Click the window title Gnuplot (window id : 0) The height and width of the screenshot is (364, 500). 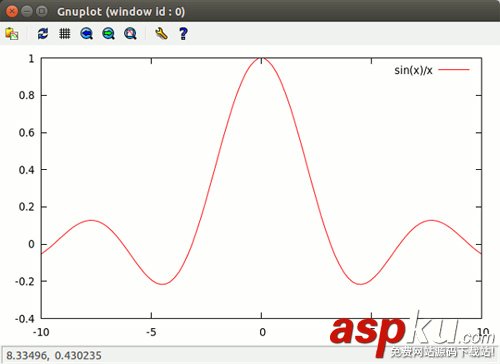pos(121,12)
